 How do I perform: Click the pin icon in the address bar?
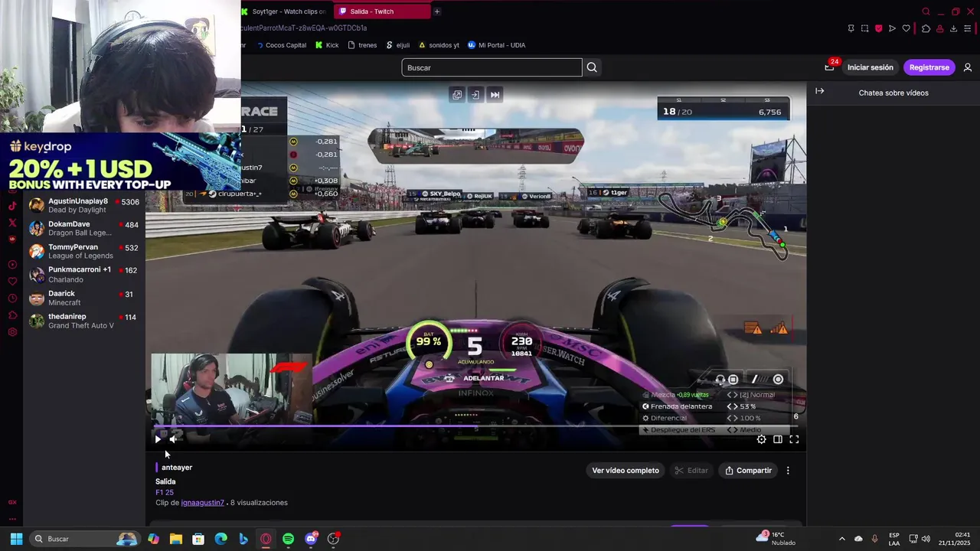pos(851,28)
